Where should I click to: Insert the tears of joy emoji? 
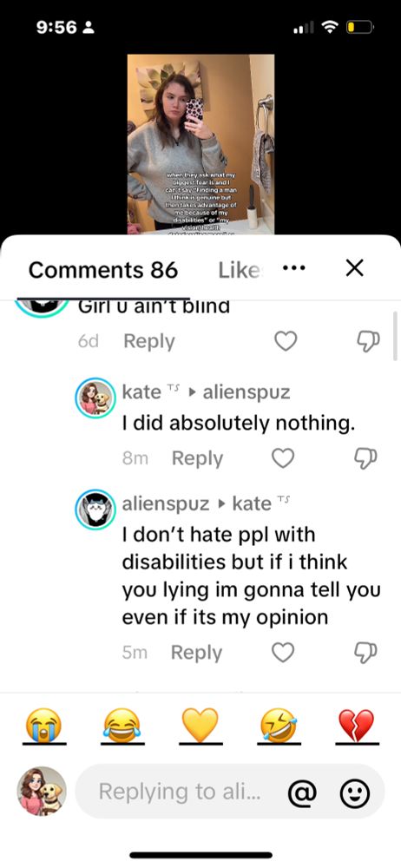[122, 725]
